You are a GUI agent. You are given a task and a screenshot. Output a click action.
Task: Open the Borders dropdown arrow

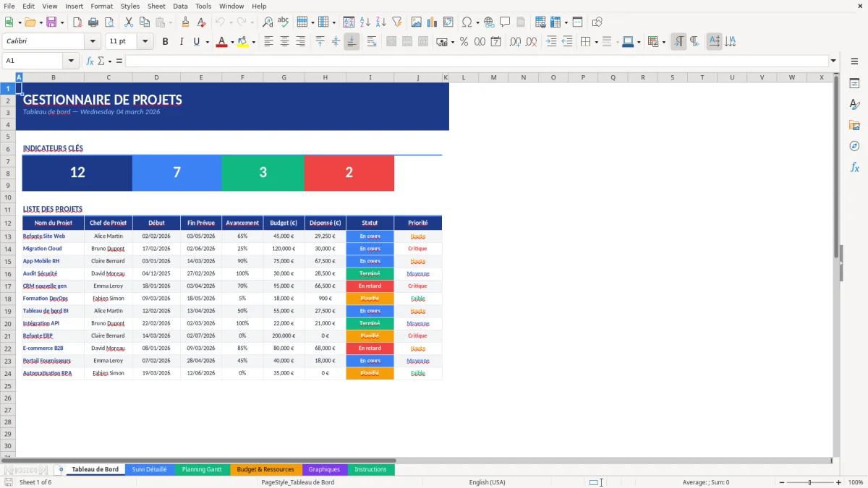click(596, 42)
